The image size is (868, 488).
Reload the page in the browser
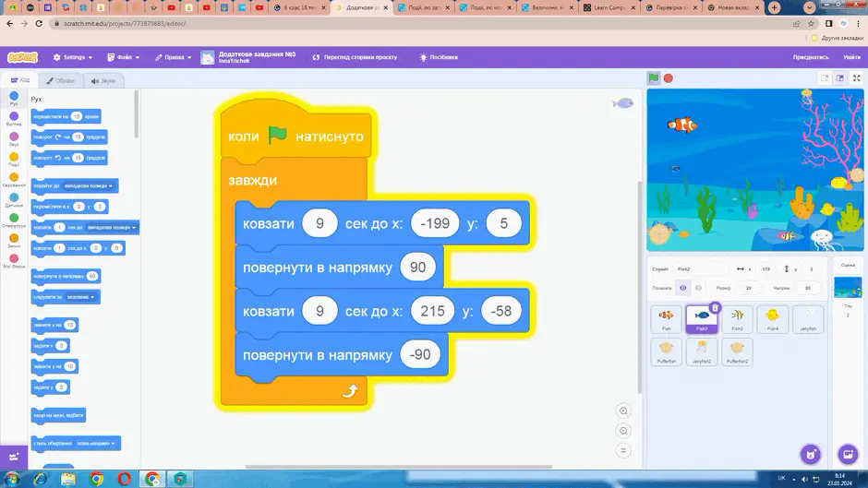39,24
